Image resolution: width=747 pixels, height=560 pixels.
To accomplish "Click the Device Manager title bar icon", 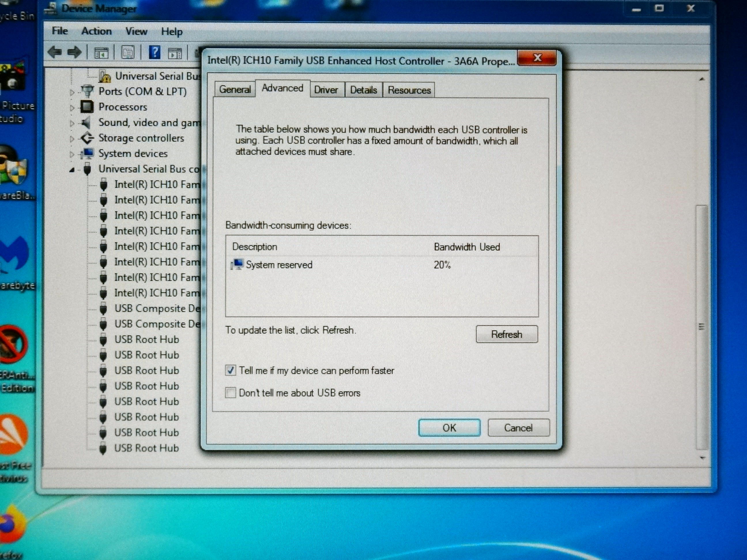I will point(51,8).
